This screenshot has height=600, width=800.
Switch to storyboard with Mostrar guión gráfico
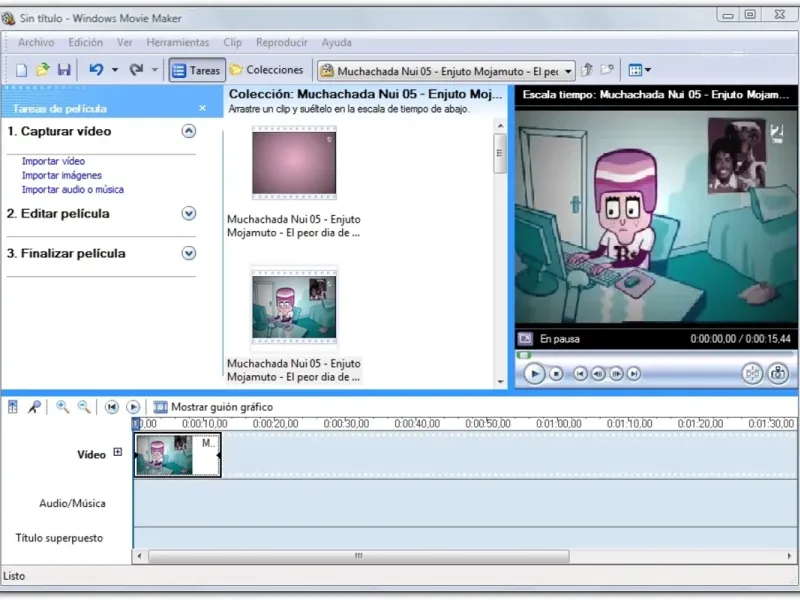point(212,407)
